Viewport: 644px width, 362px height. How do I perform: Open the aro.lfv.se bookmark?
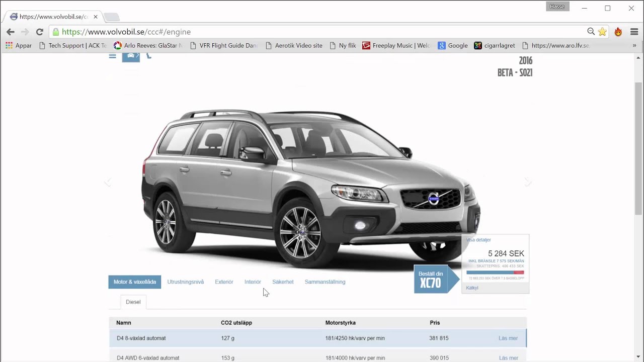[x=556, y=45]
